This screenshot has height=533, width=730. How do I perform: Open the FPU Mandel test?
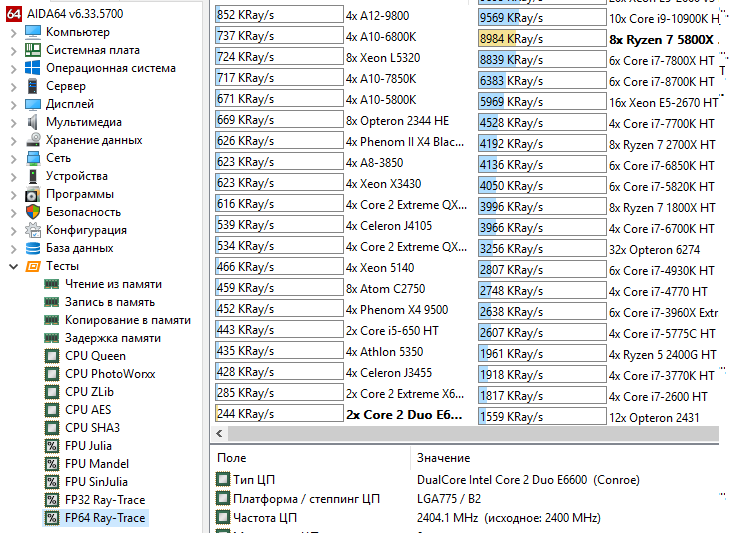pos(97,464)
